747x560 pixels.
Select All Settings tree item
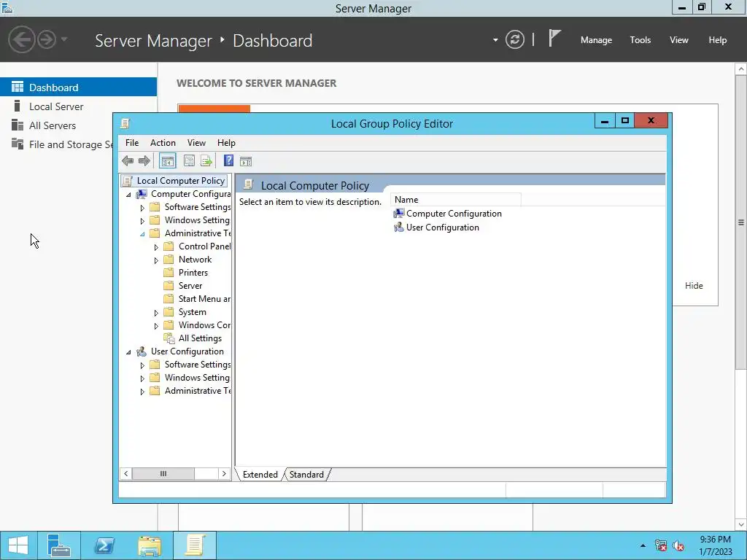(193, 338)
